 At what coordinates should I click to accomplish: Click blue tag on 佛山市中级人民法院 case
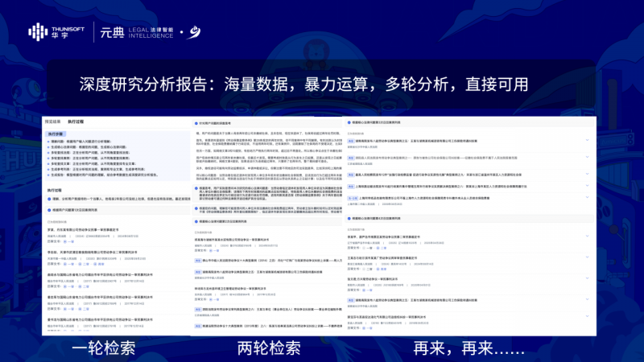click(199, 260)
